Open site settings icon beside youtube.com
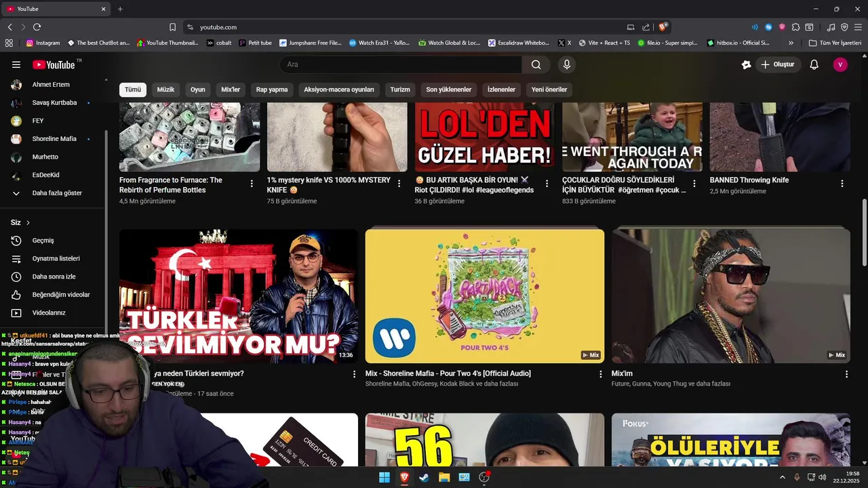868x488 pixels. tap(190, 27)
